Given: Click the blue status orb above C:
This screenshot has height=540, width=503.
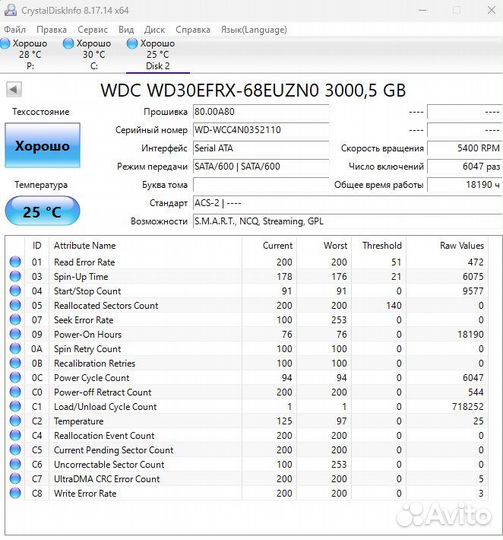Looking at the screenshot, I should 68,43.
